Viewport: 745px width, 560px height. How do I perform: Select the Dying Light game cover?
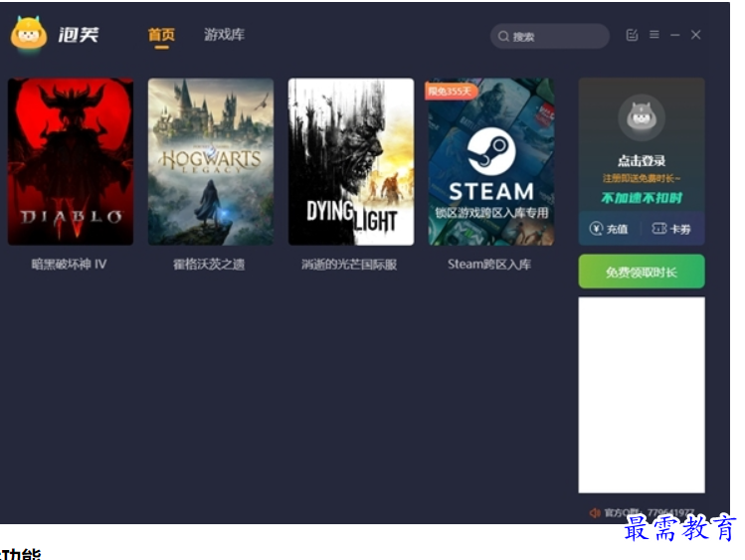pyautogui.click(x=351, y=161)
